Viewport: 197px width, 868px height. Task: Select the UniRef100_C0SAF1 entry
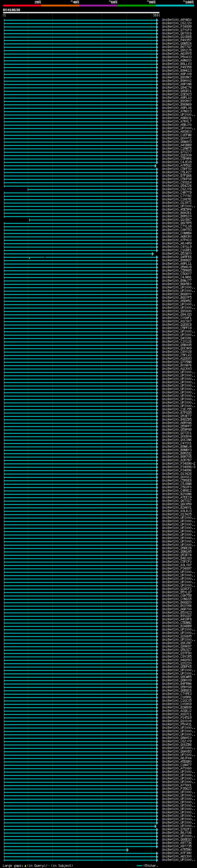pos(176,318)
